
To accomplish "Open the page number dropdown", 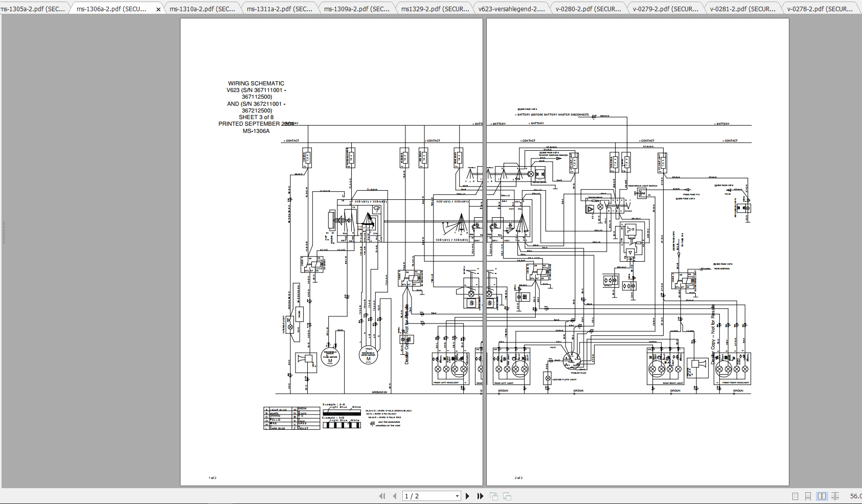I will pyautogui.click(x=457, y=496).
